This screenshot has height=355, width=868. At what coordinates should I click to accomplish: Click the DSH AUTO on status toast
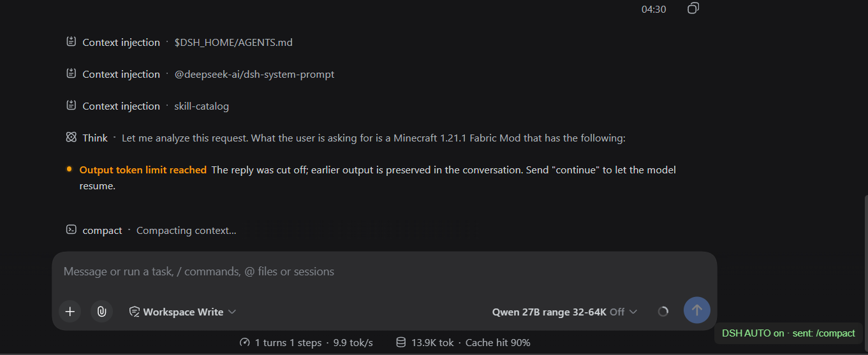(x=788, y=333)
